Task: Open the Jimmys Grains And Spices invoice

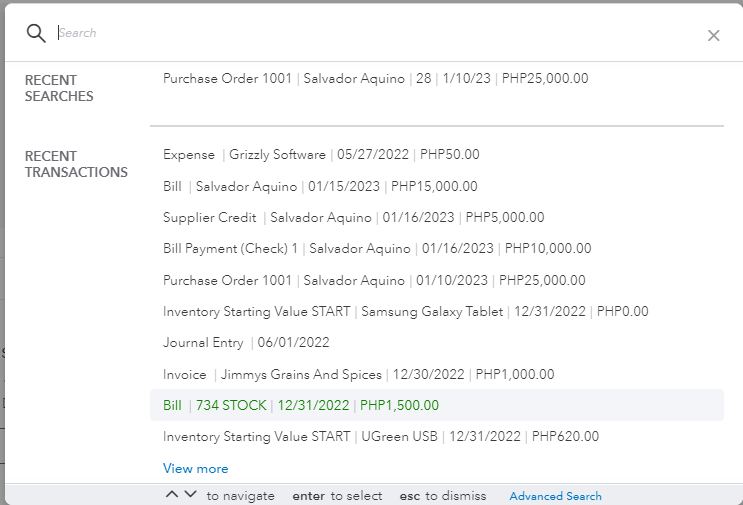Action: click(x=358, y=374)
